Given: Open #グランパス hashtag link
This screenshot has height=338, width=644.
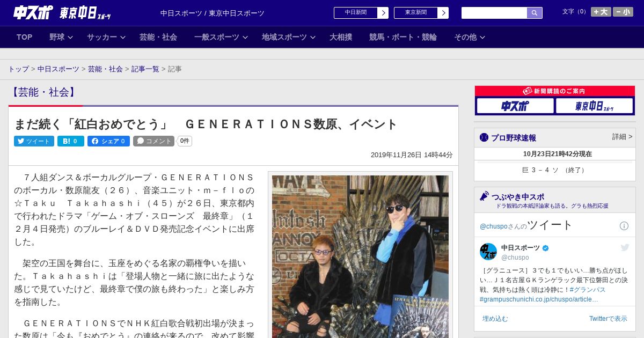Looking at the screenshot, I should 588,290.
